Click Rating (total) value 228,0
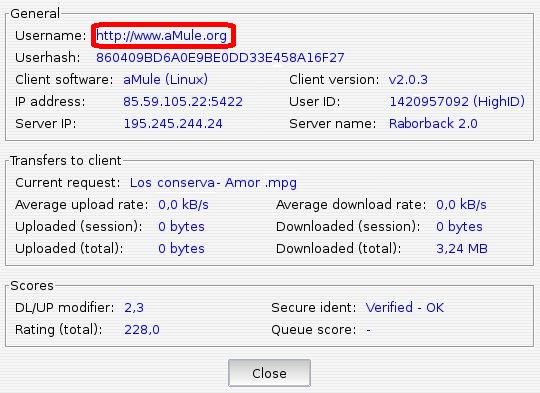 point(142,330)
